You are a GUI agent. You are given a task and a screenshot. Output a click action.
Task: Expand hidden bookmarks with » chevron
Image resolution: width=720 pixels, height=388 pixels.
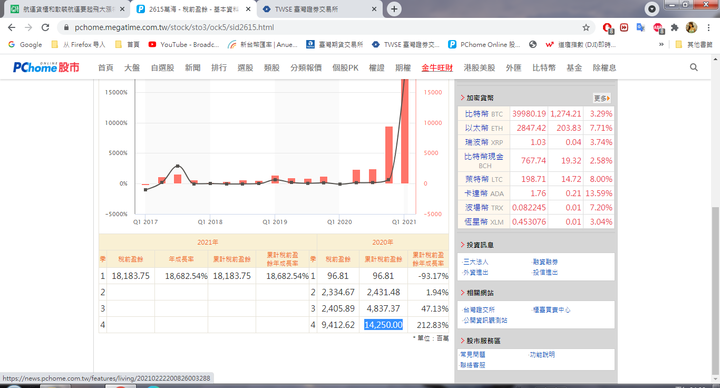pyautogui.click(x=661, y=45)
